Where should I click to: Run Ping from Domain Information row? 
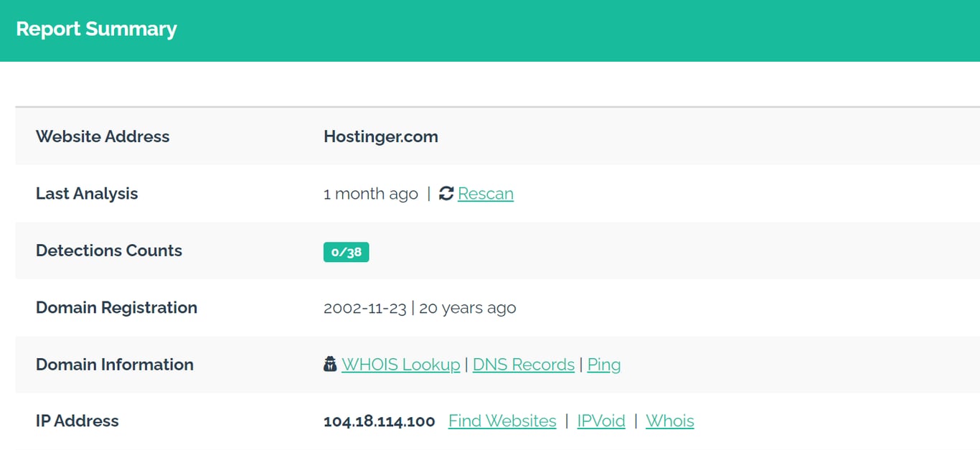coord(603,364)
